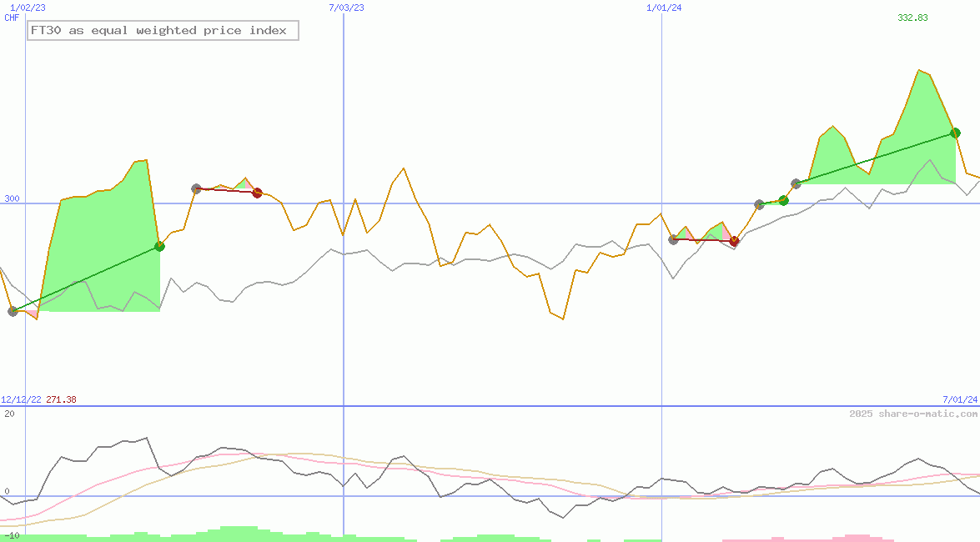Click the gray marker beginning the early-2023 flat segment

(x=194, y=188)
